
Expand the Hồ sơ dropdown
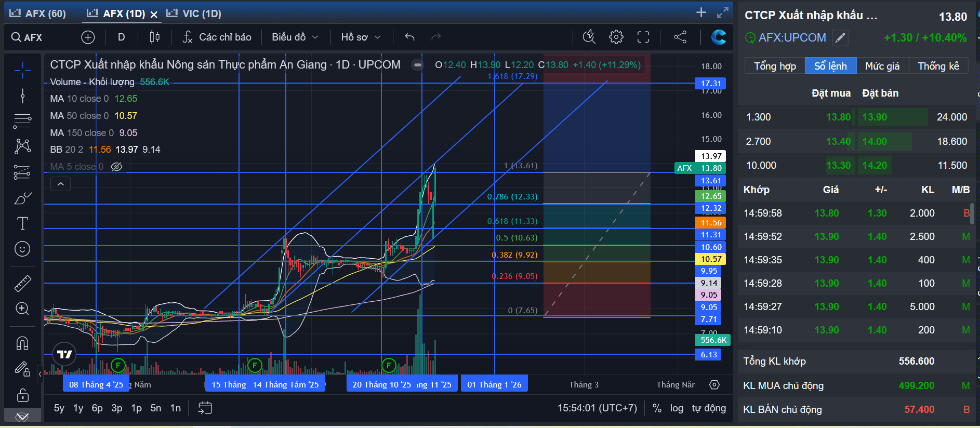pyautogui.click(x=361, y=37)
